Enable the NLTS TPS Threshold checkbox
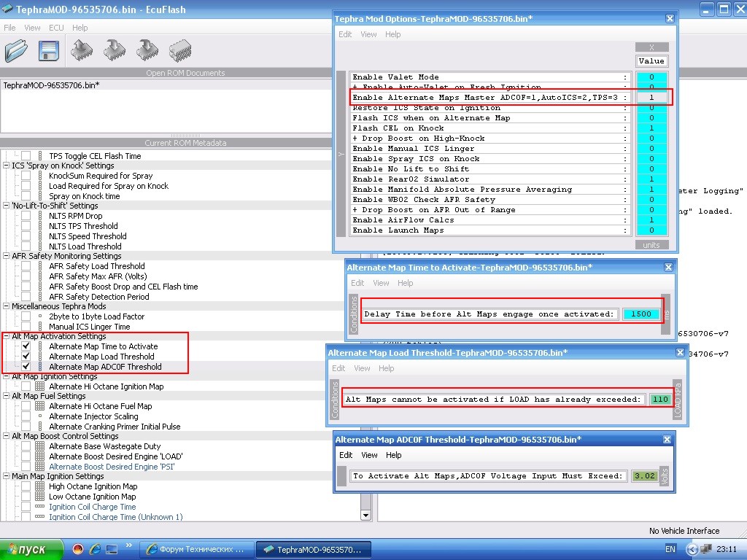The height and width of the screenshot is (560, 747). pyautogui.click(x=26, y=226)
